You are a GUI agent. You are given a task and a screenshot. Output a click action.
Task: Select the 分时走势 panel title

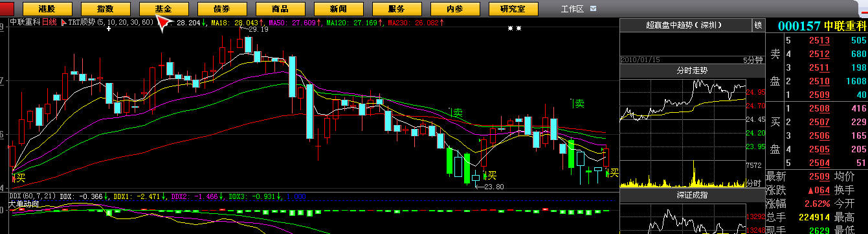[x=691, y=70]
